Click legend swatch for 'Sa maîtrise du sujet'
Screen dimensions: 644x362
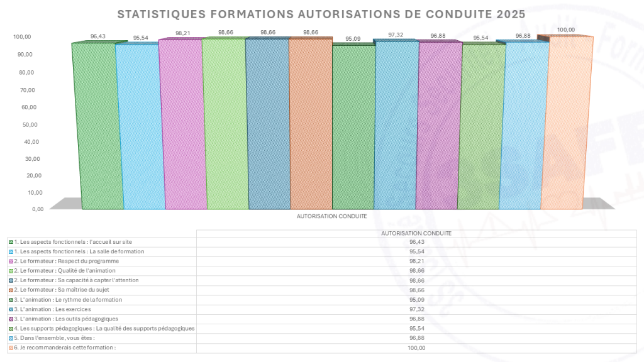coord(11,290)
